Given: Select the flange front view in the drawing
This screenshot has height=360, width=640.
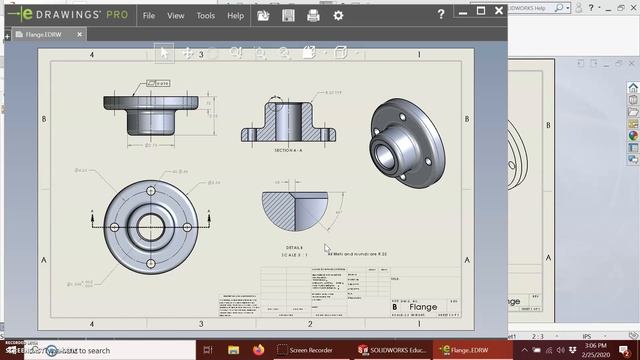Looking at the screenshot, I should click(151, 116).
